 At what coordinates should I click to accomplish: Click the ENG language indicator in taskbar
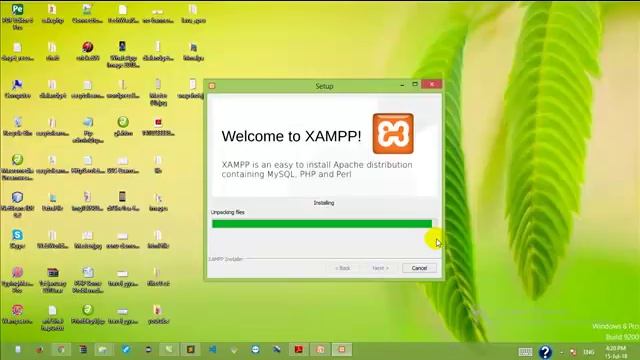pos(589,352)
